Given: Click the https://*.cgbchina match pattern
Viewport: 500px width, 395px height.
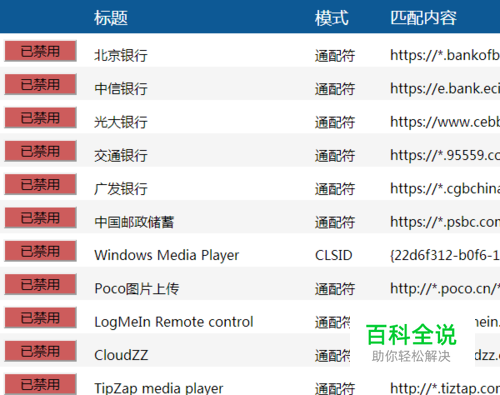Looking at the screenshot, I should pos(445,189).
